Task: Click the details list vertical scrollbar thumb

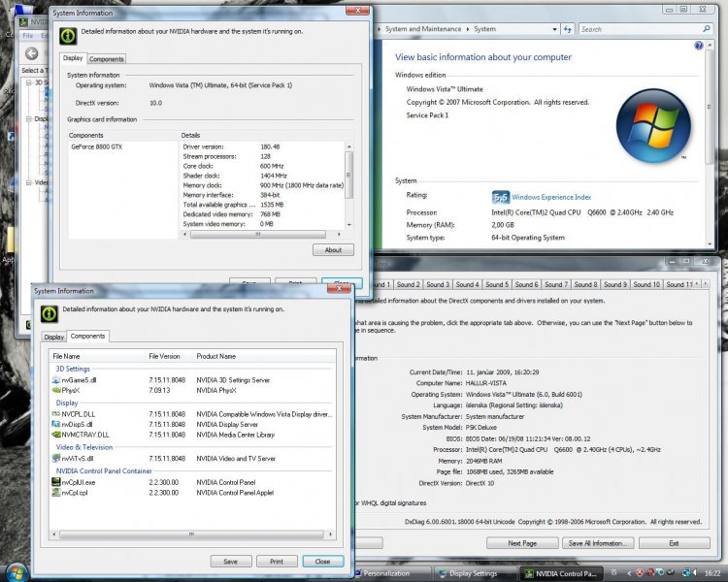Action: (x=349, y=175)
